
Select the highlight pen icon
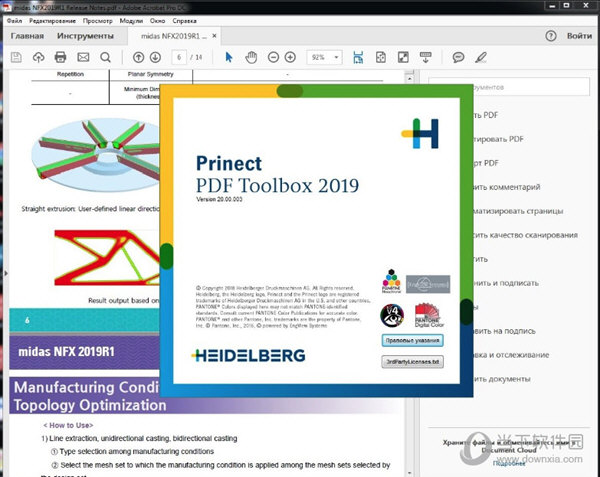(x=481, y=57)
